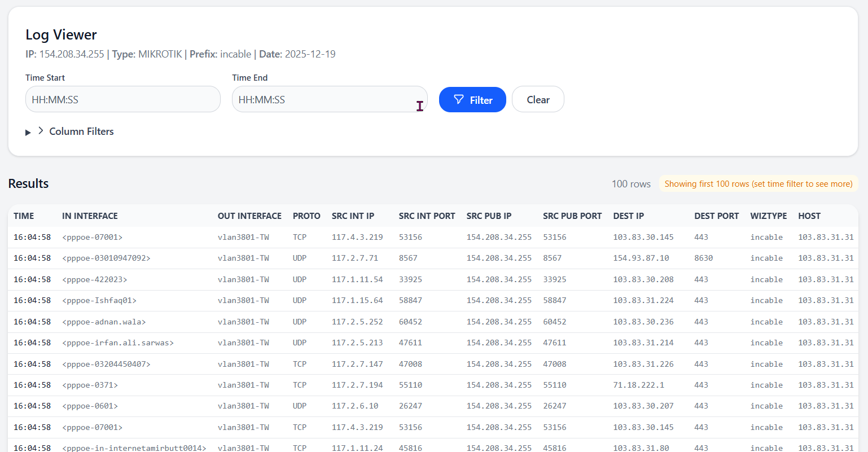Click destination IP 103.83.31.224
The image size is (868, 452).
[643, 301]
